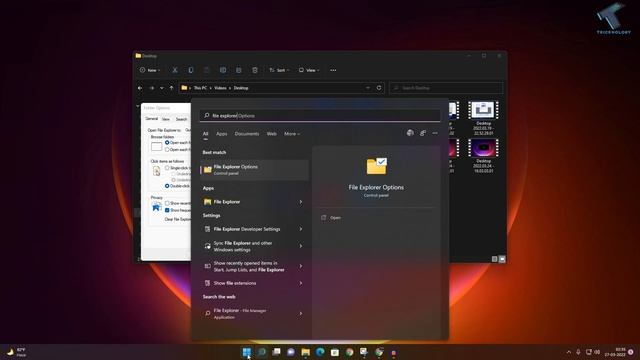Click the microphone icon in system tray
The width and height of the screenshot is (640, 360).
tap(578, 352)
